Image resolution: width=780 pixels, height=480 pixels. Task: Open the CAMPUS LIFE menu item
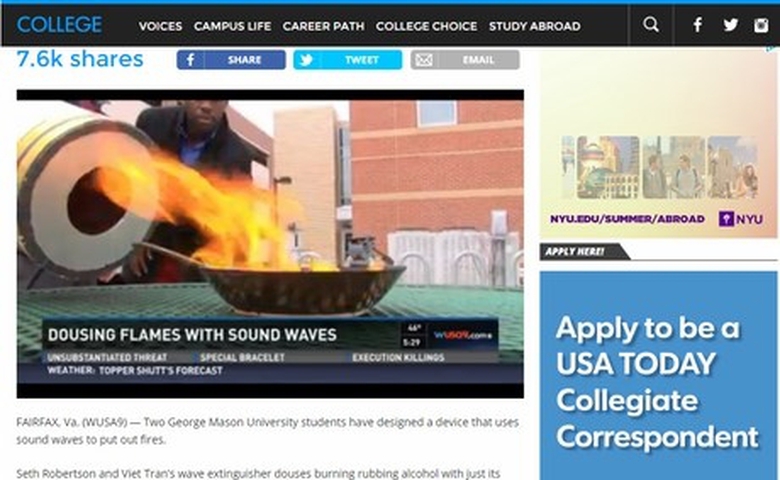[233, 26]
